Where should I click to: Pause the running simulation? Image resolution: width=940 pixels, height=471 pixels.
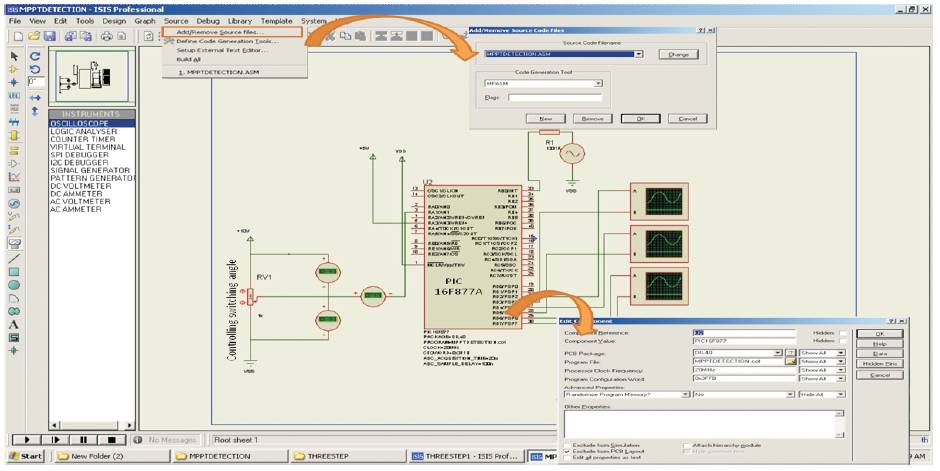[83, 440]
